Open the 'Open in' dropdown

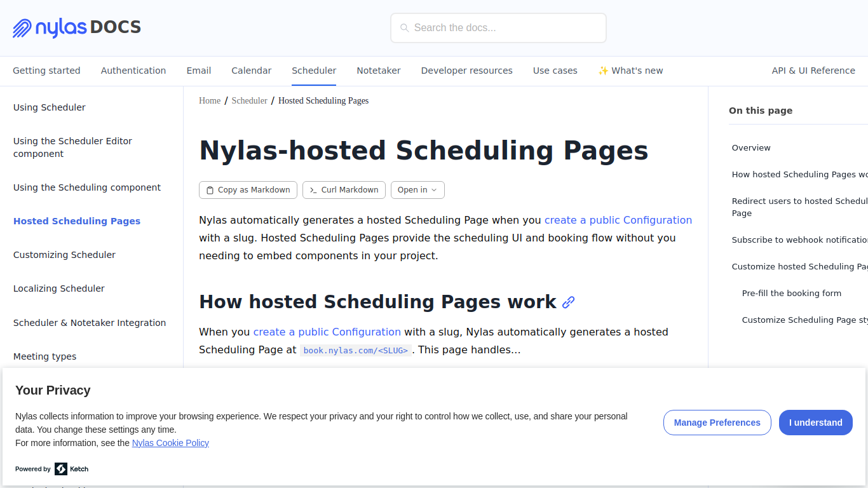[x=417, y=190]
